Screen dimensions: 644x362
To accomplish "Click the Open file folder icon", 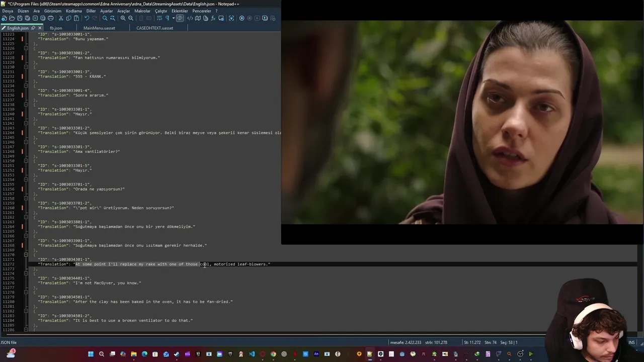I will point(12,18).
